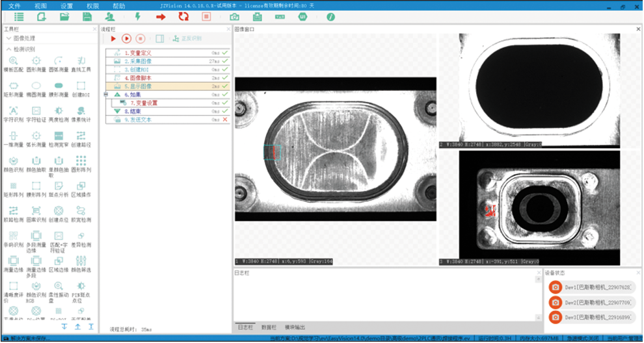Select flow step 1.变量定义
The image size is (644, 343).
click(x=168, y=53)
